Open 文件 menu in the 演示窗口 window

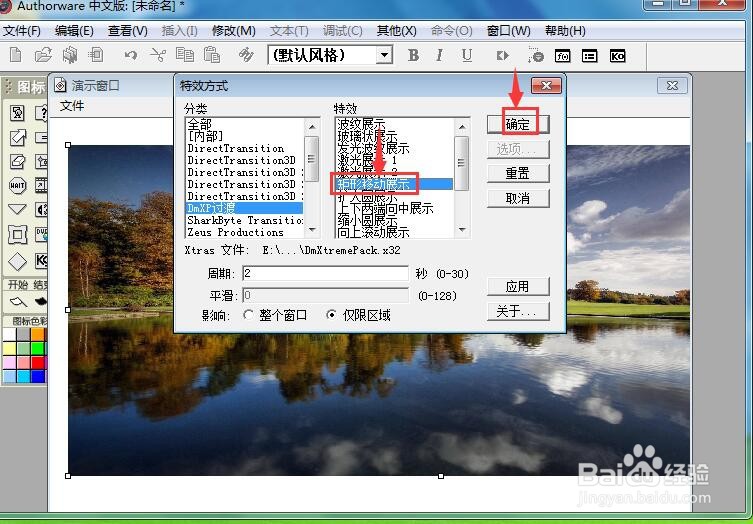coord(72,106)
